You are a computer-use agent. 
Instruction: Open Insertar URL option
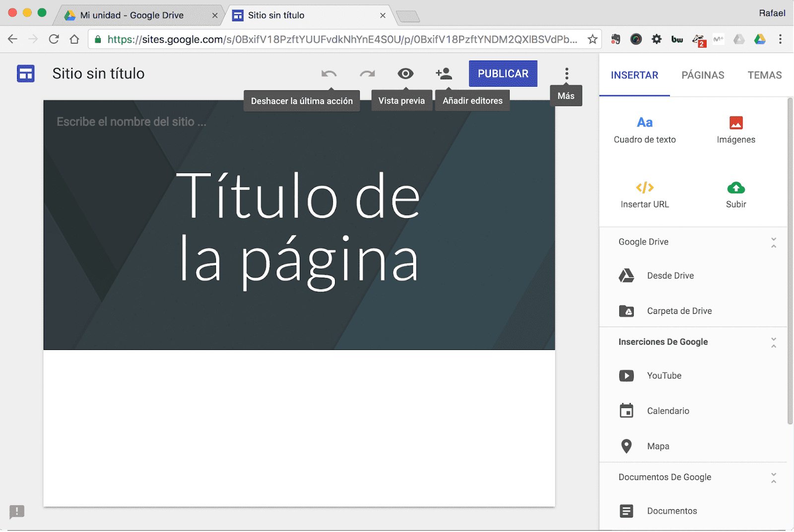645,195
